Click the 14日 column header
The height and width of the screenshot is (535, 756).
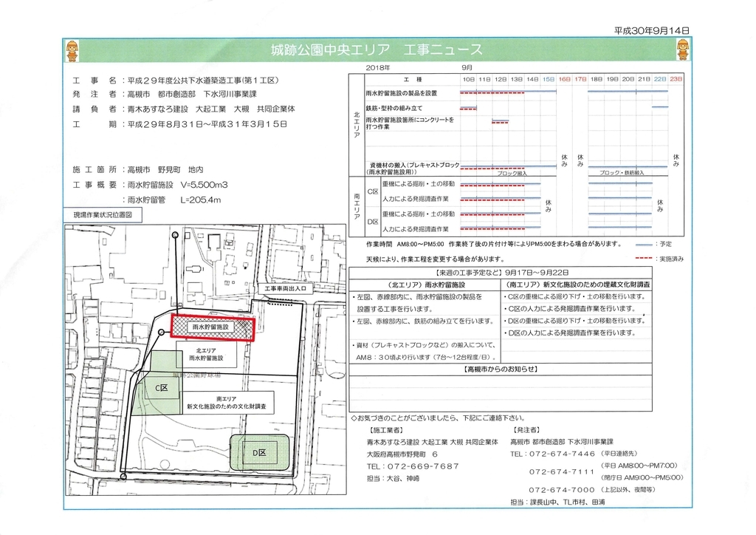[x=532, y=79]
